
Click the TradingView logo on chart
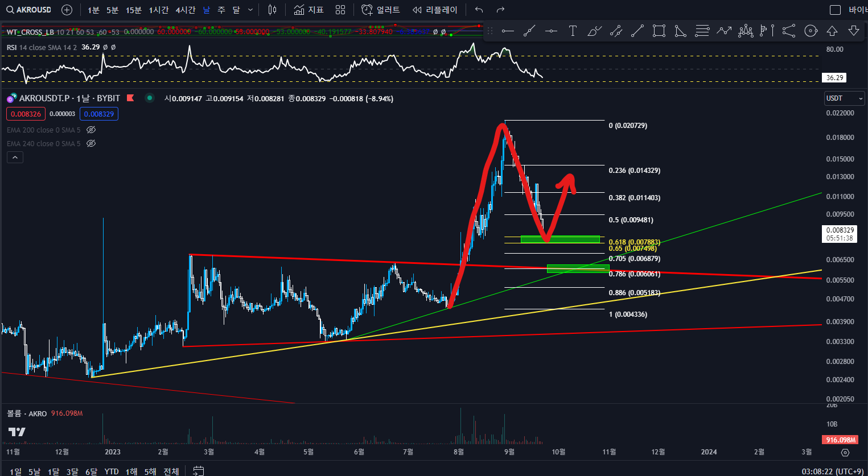[x=17, y=432]
